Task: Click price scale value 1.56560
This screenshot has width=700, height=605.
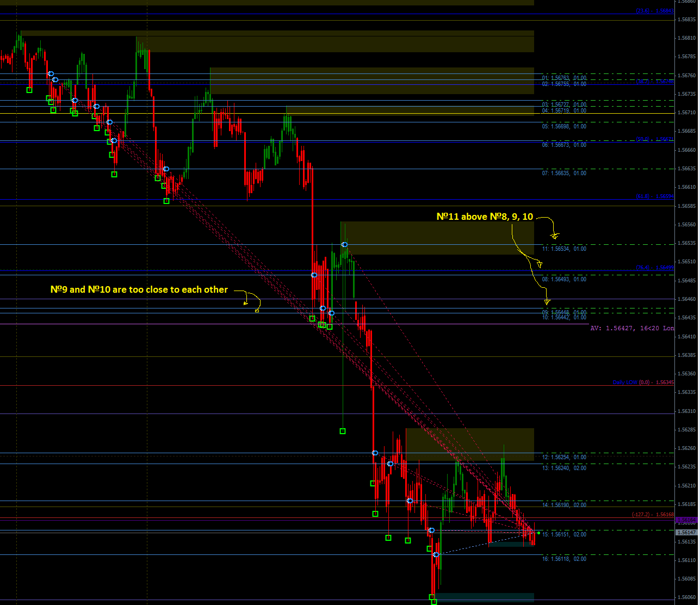Action: pyautogui.click(x=687, y=225)
